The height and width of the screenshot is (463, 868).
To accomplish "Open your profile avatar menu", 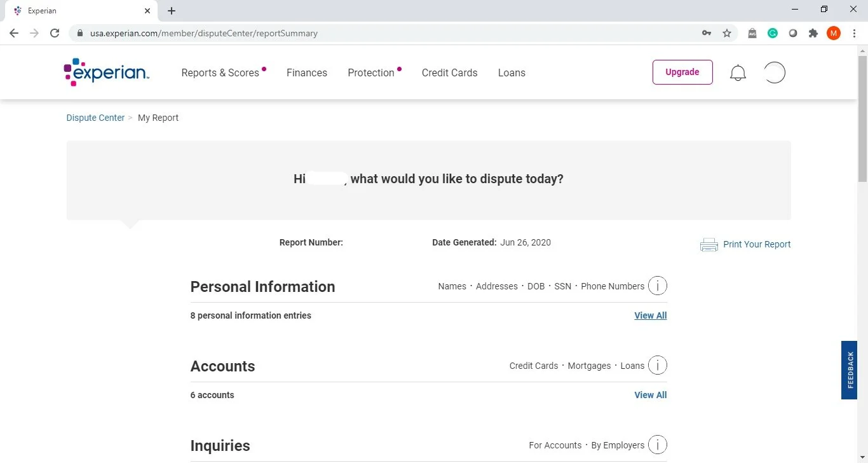I will [774, 72].
